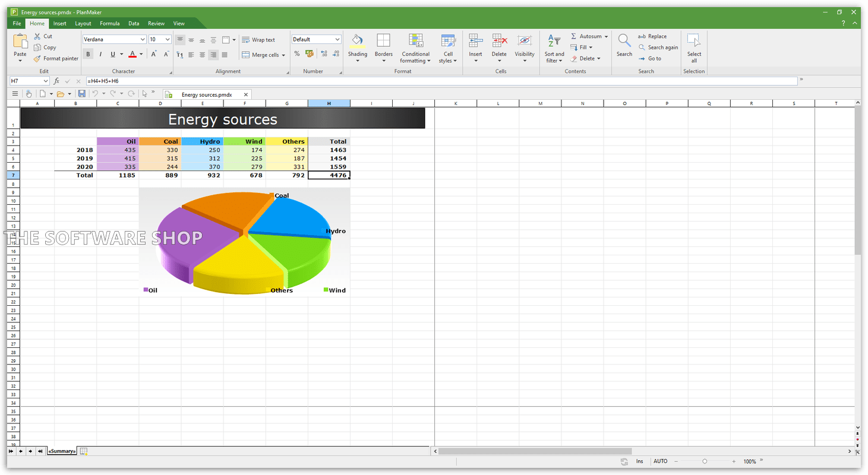Image resolution: width=868 pixels, height=475 pixels.
Task: Toggle Italic formatting
Action: pos(100,54)
